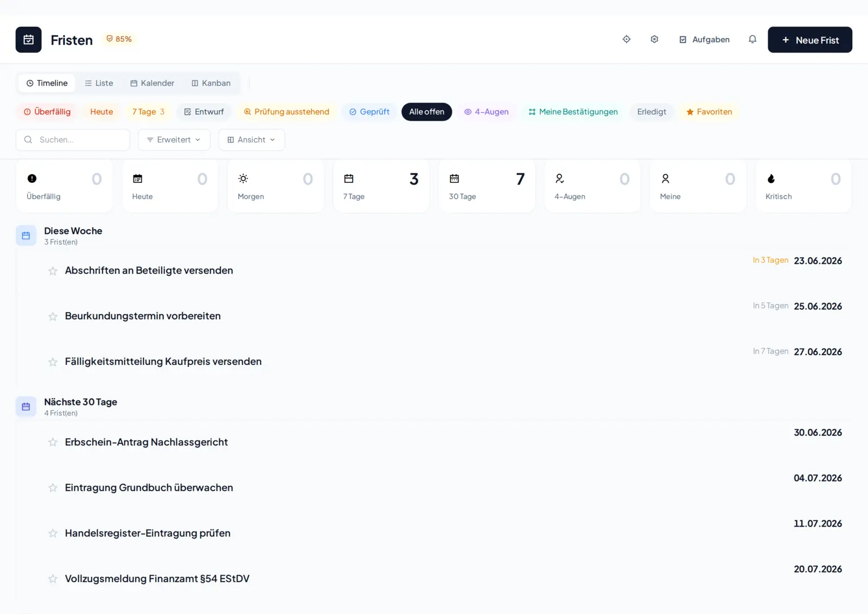
Task: Click the Diese Woche calendar icon
Action: (x=26, y=236)
